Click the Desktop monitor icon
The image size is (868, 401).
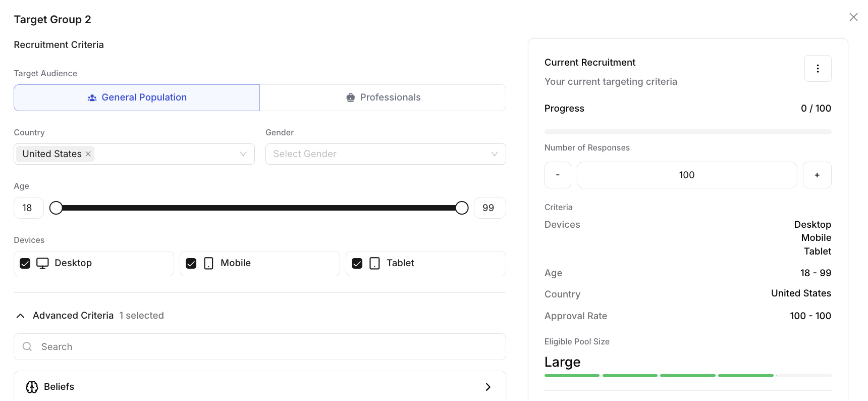point(43,264)
